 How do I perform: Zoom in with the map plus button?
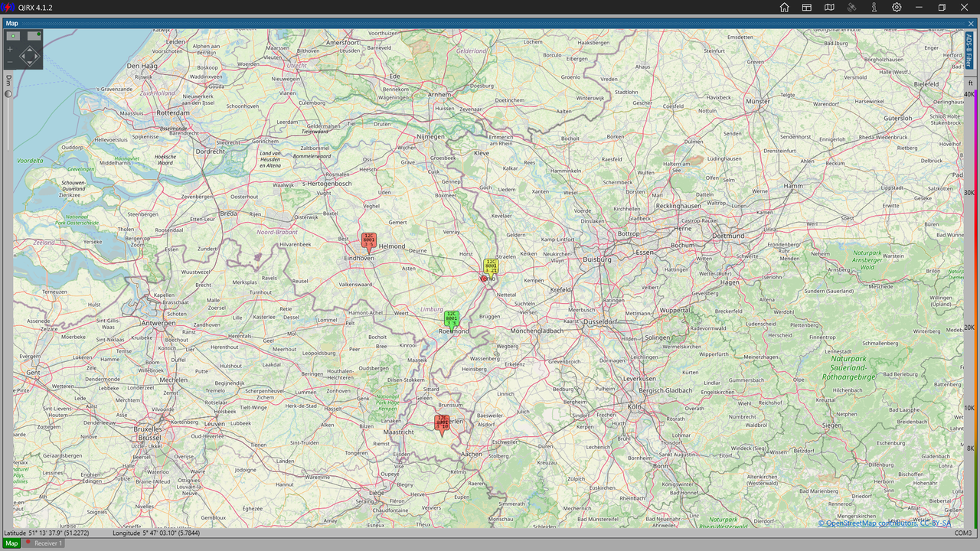10,49
